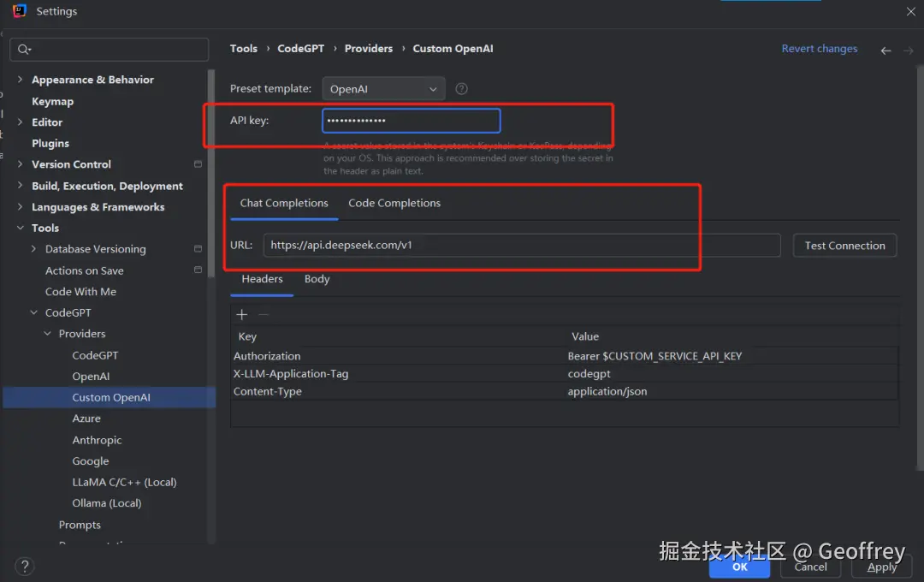Click the Test Connection button
The width and height of the screenshot is (924, 582).
(844, 246)
